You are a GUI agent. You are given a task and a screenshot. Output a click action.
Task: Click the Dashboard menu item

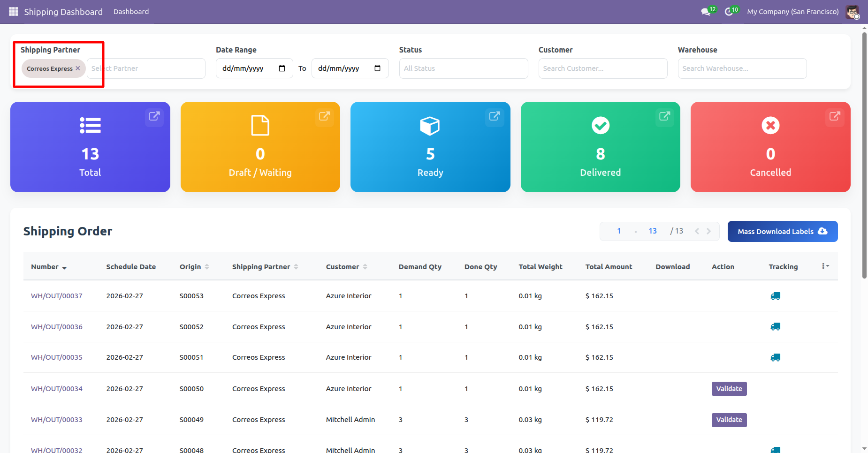[131, 12]
